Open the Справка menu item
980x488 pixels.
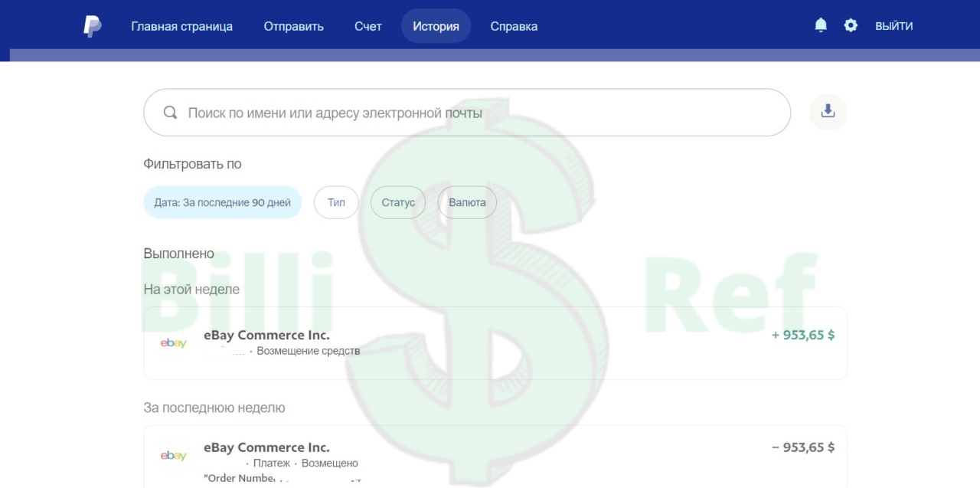(x=514, y=26)
